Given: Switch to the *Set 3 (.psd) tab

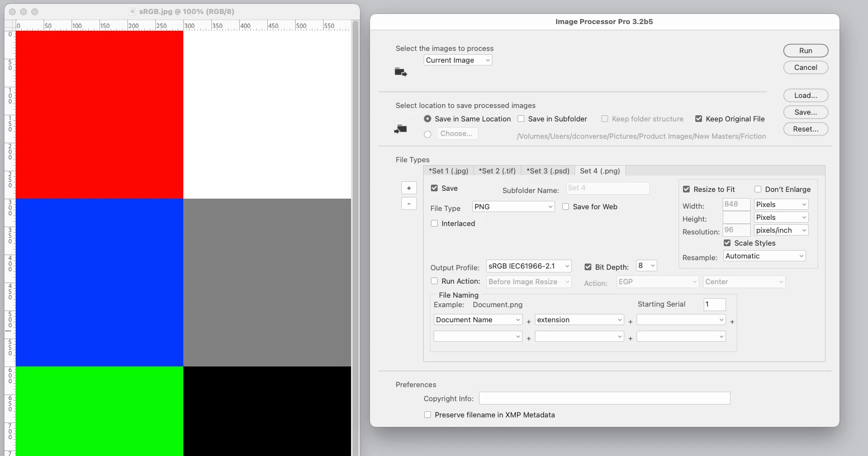Looking at the screenshot, I should pyautogui.click(x=548, y=171).
